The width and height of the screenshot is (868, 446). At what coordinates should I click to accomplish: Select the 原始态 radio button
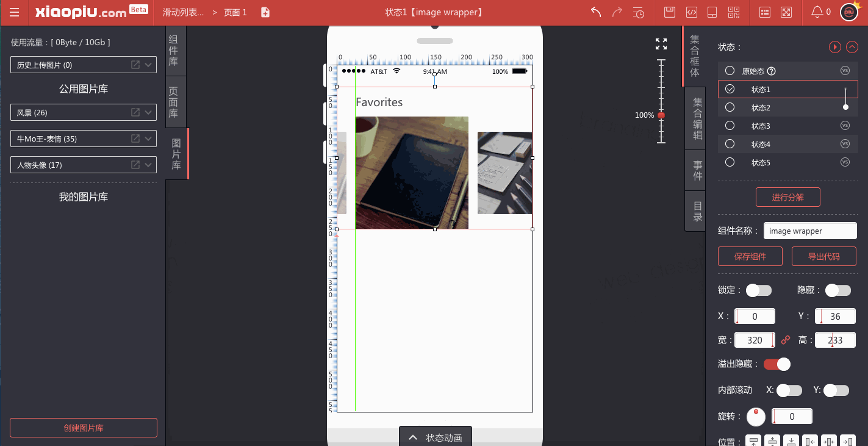click(730, 71)
